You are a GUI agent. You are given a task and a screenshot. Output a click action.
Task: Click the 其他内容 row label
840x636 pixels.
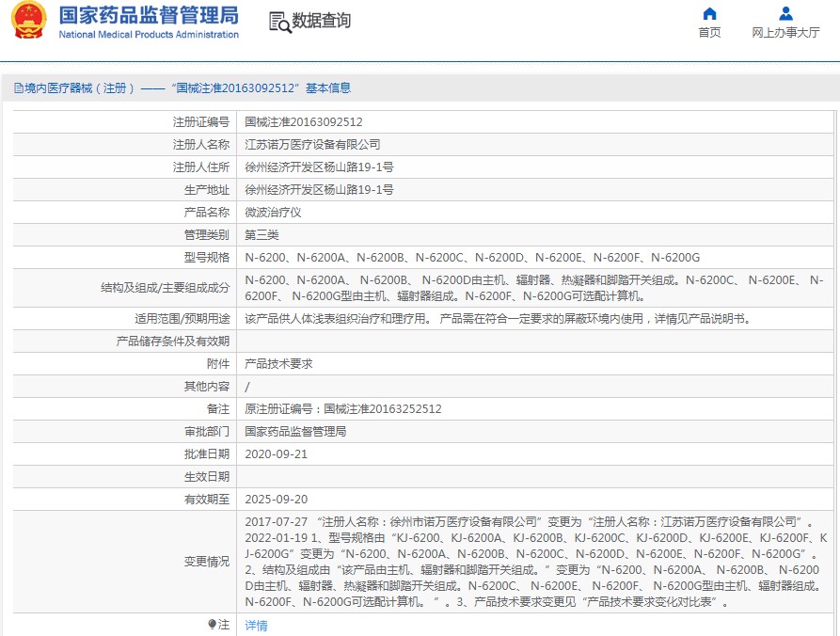coord(207,387)
